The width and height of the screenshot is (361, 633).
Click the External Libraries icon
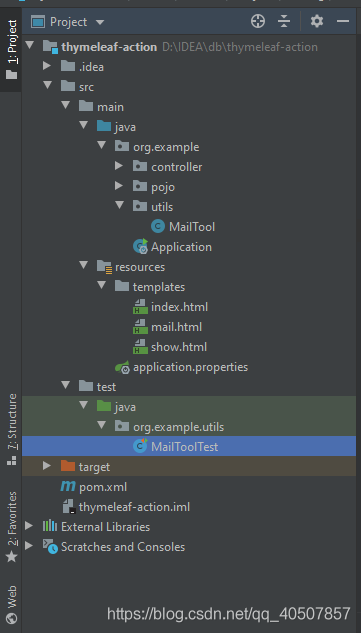50,526
